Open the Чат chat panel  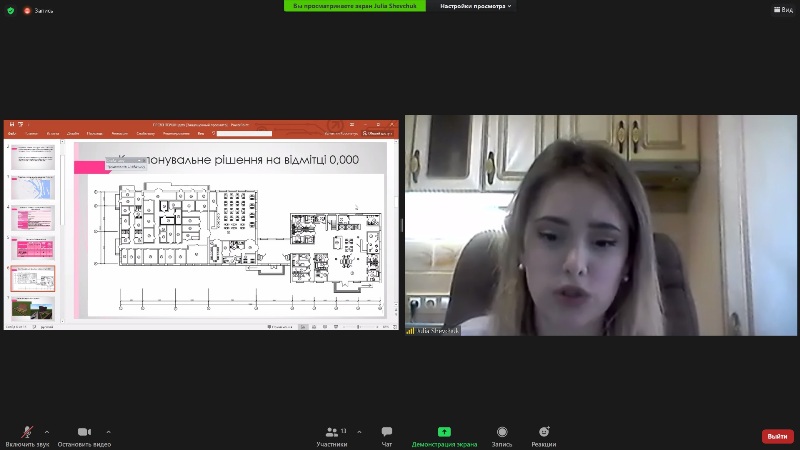point(387,436)
